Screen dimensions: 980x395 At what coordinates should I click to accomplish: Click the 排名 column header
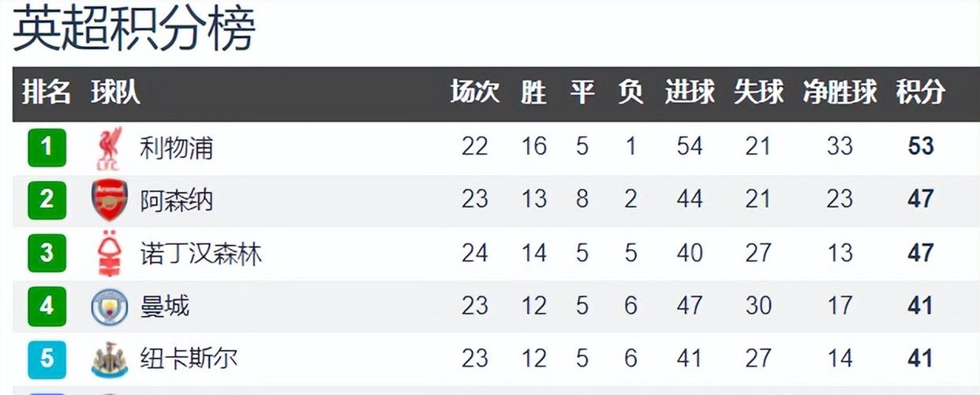47,93
